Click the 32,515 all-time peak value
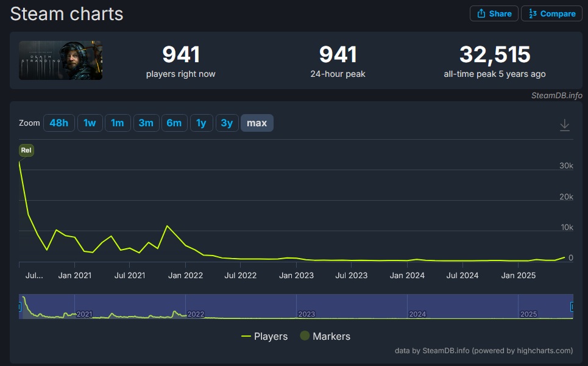Image resolution: width=588 pixels, height=366 pixels. pyautogui.click(x=495, y=54)
